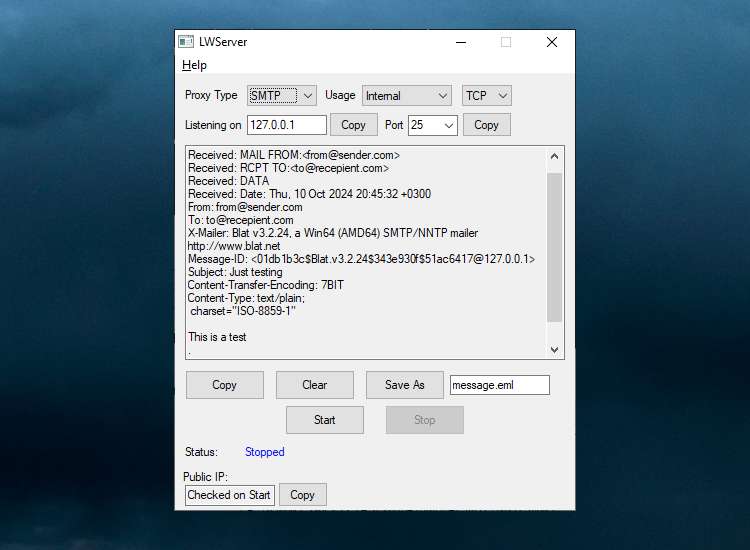Minimize the LWServer window
The image size is (750, 550).
[x=461, y=42]
